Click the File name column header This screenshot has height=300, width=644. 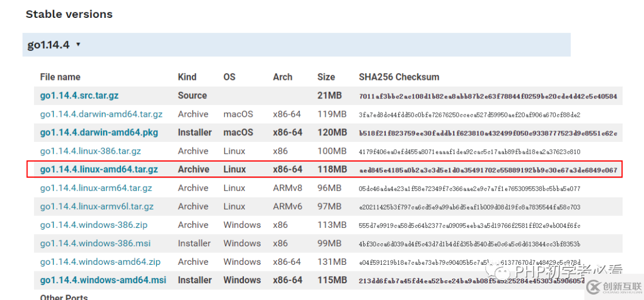pyautogui.click(x=60, y=77)
